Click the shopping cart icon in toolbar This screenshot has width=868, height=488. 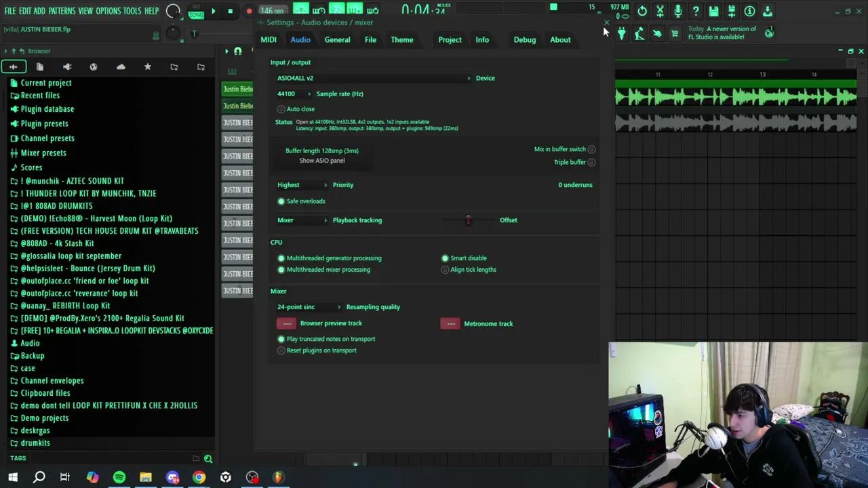click(x=675, y=33)
